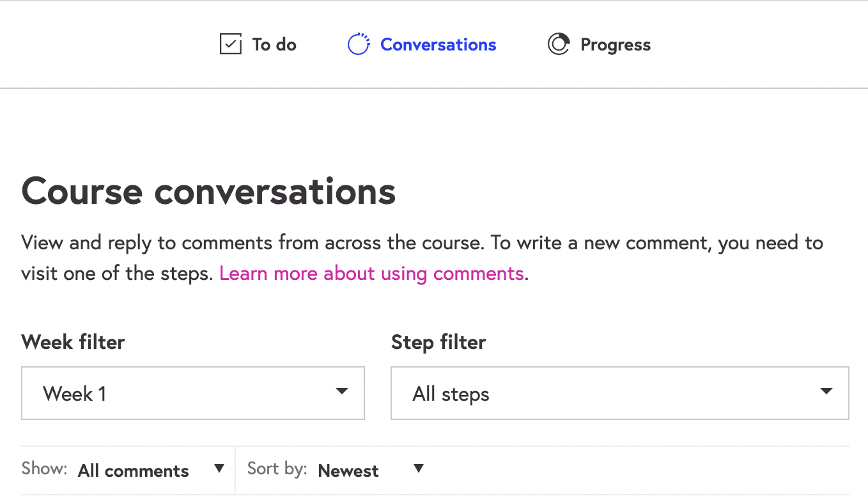Switch to the Conversations tab label
The width and height of the screenshot is (868, 496).
click(438, 45)
